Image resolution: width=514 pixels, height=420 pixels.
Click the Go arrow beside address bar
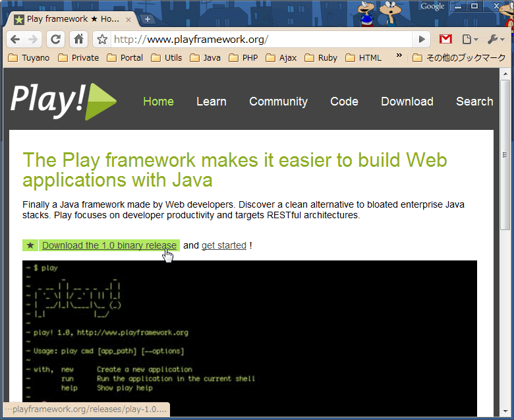pos(422,40)
